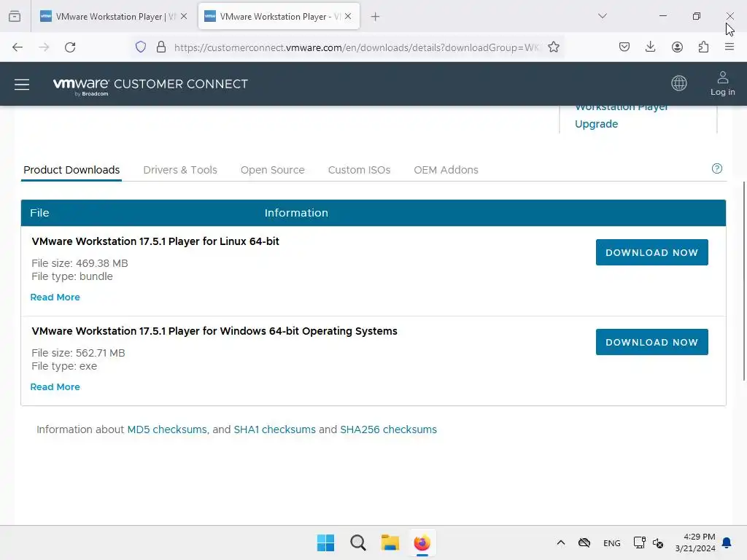Click the address bar URL field
747x560 pixels.
pos(356,47)
